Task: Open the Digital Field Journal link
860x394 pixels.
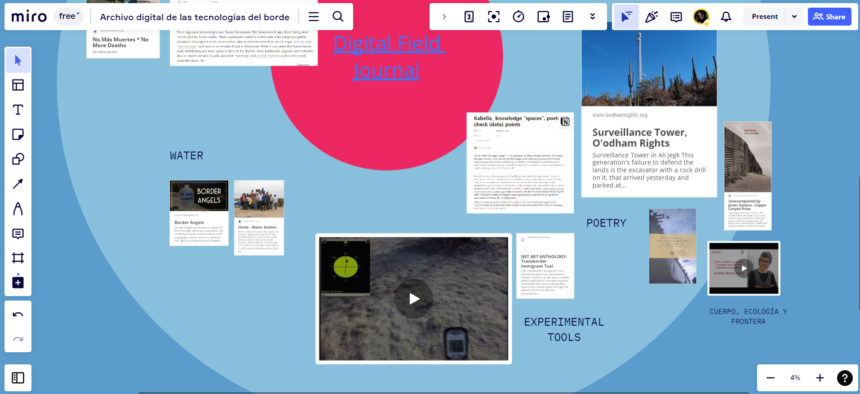Action: [389, 57]
